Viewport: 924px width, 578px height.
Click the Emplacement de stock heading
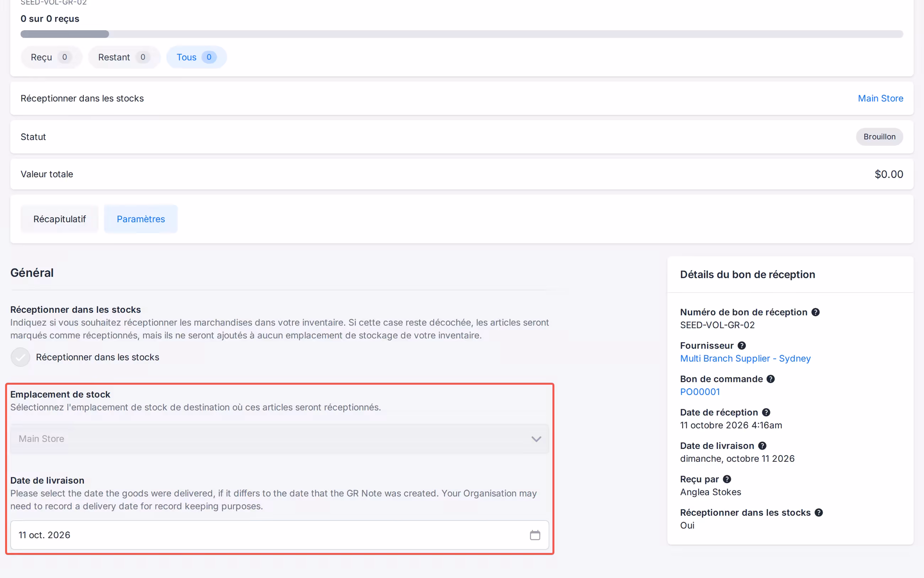tap(60, 395)
